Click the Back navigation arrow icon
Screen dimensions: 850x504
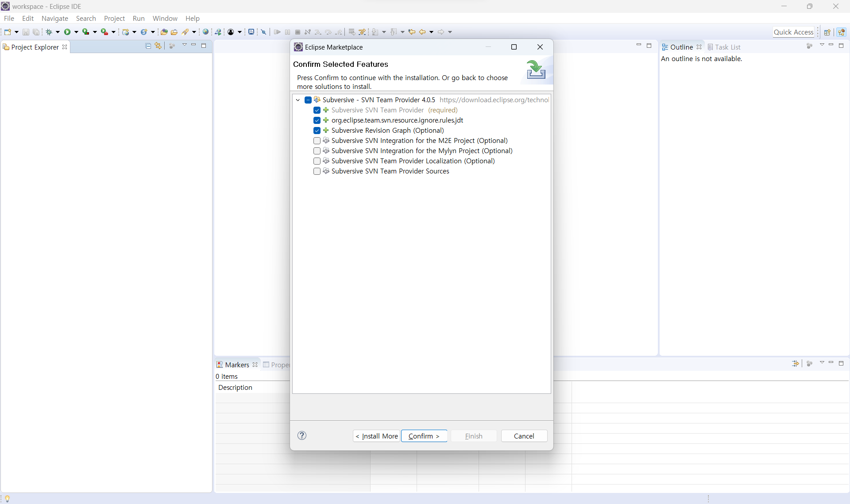pyautogui.click(x=422, y=32)
